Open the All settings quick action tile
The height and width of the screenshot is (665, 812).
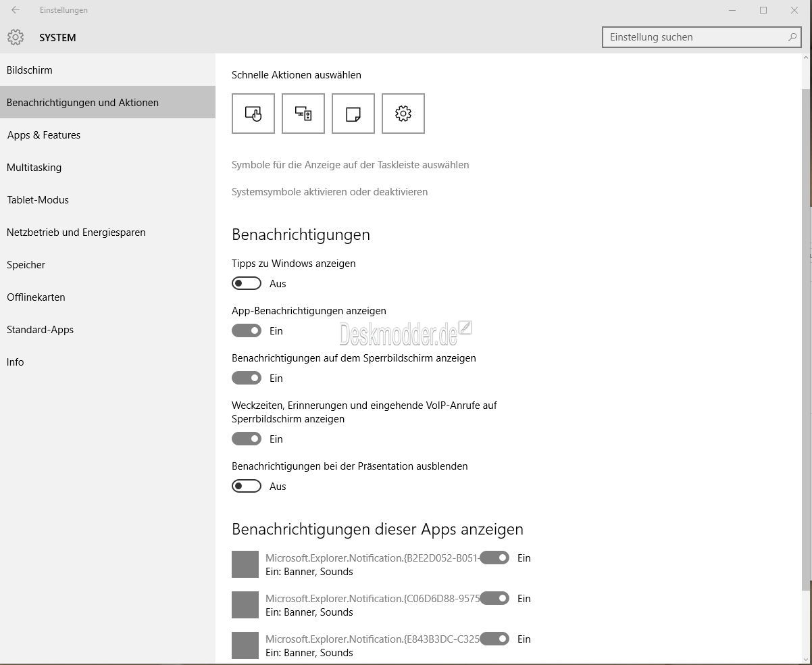tap(403, 114)
